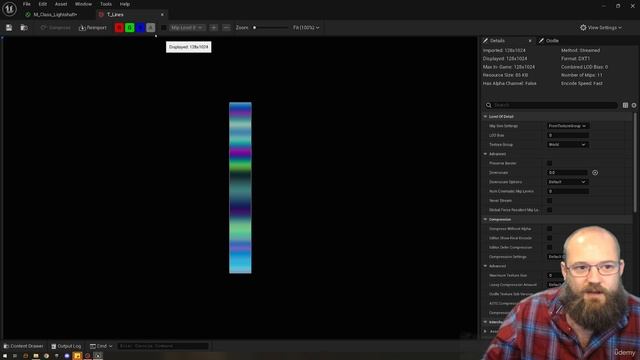Click the background color checkbox swatch

tap(164, 28)
